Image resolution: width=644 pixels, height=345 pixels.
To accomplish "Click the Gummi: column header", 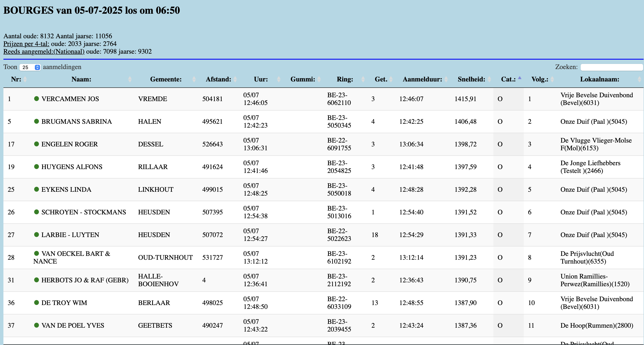I will (303, 80).
